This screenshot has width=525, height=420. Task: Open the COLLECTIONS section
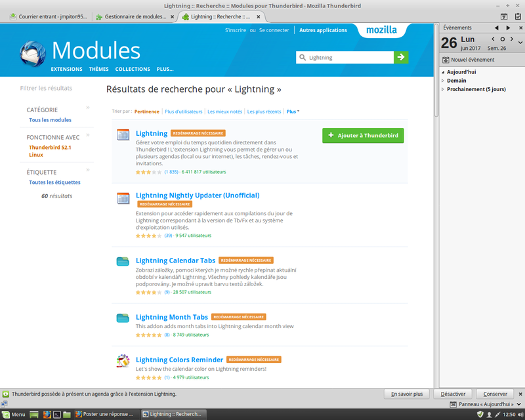(x=133, y=69)
